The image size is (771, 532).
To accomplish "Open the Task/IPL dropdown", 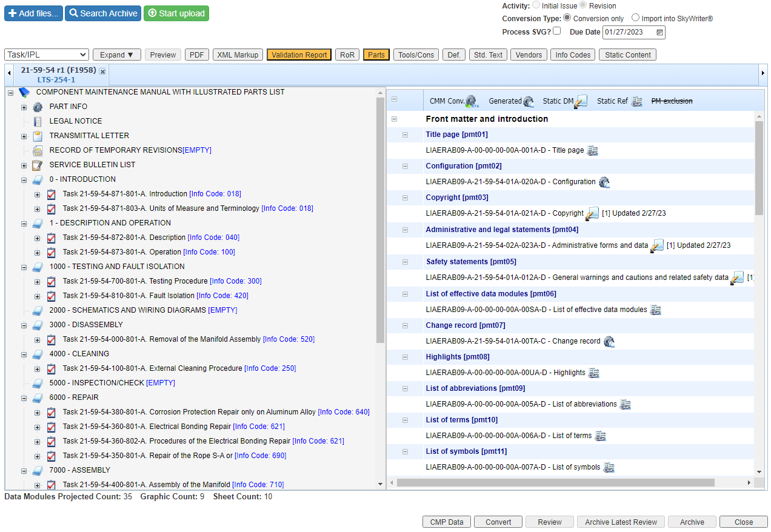I will [x=47, y=55].
